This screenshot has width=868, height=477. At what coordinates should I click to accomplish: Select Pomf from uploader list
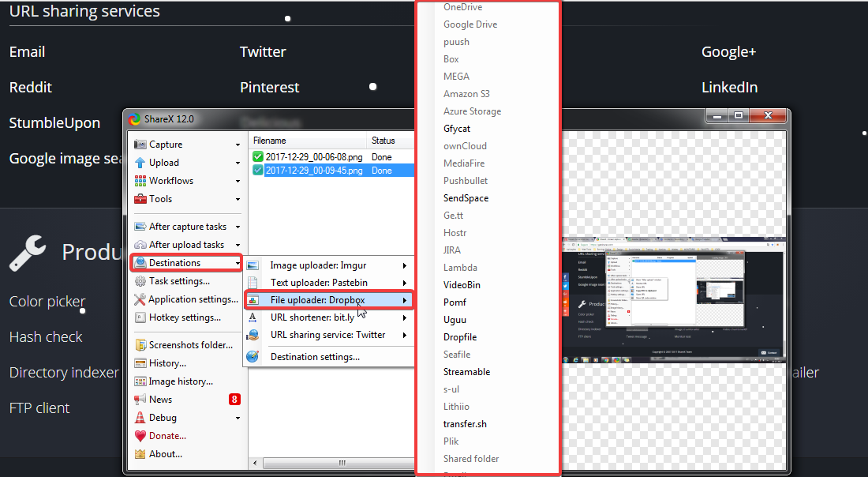(455, 302)
